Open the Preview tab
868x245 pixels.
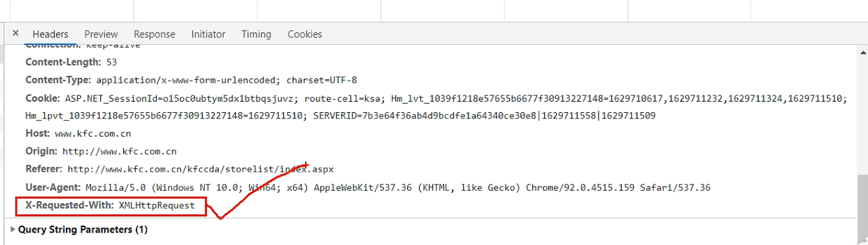[x=101, y=34]
